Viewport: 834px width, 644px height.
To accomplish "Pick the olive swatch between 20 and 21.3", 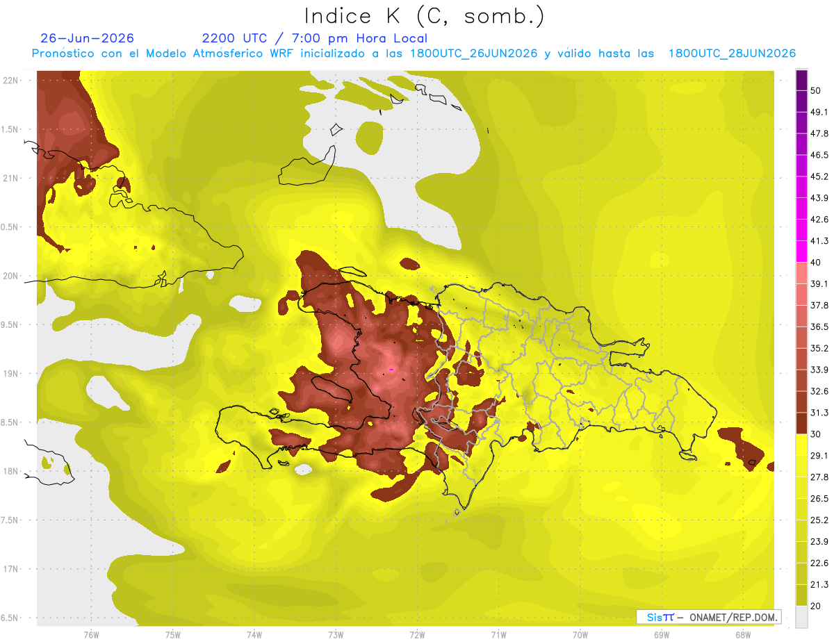I will tap(801, 595).
